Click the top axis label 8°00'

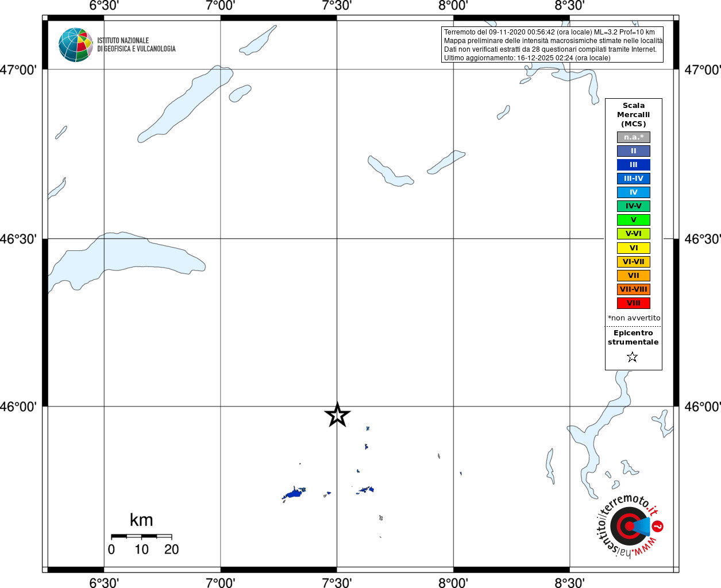click(x=453, y=6)
